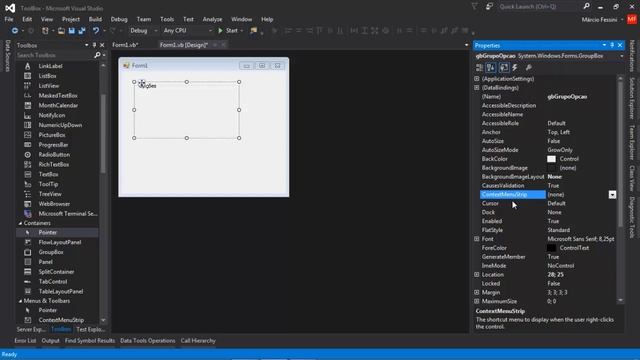This screenshot has height=360, width=640.
Task: Open the Debug configuration dropdown
Action: click(143, 31)
